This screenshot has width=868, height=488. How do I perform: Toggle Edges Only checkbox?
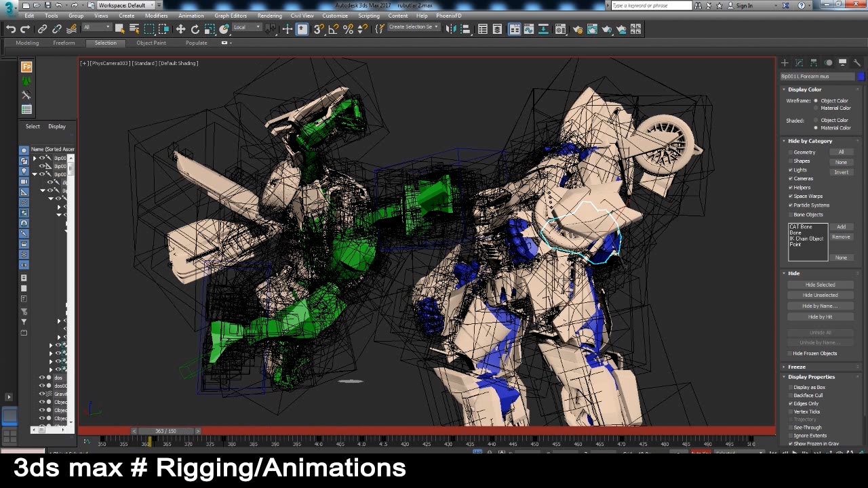(791, 403)
